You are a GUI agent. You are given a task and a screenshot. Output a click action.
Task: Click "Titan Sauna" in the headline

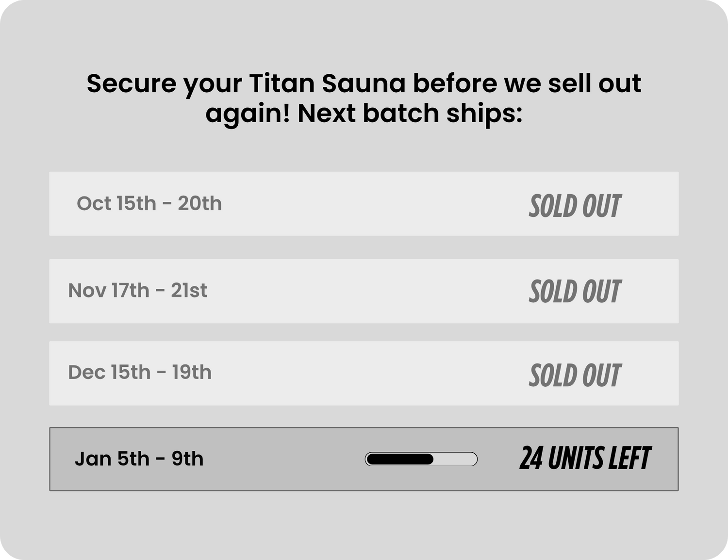point(327,83)
